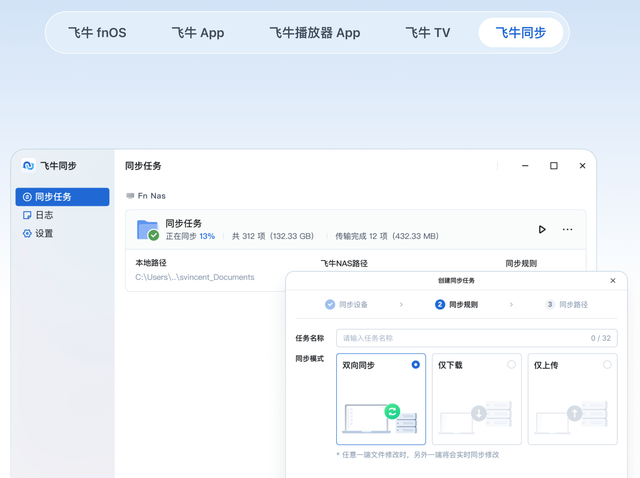Image resolution: width=640 pixels, height=478 pixels.
Task: Select the 仅下载 radio button
Action: [511, 365]
